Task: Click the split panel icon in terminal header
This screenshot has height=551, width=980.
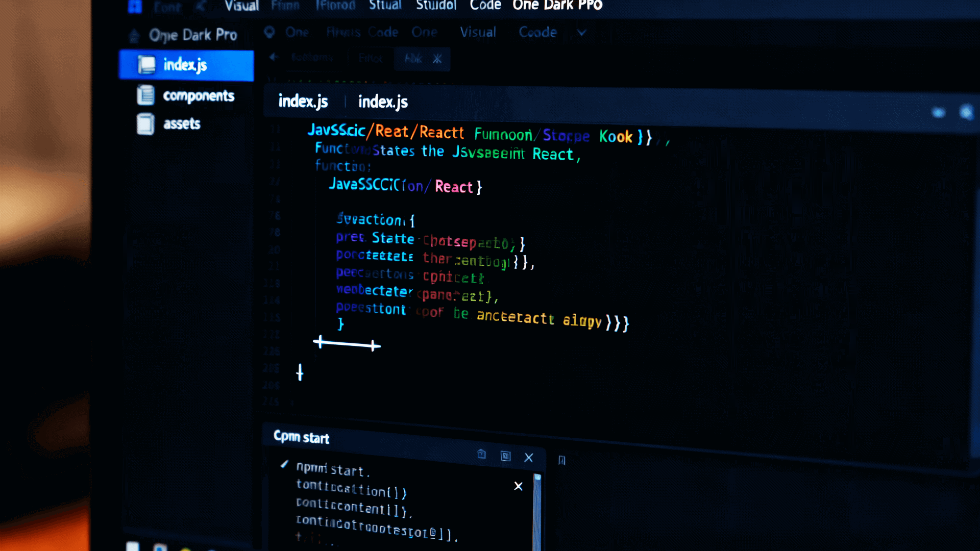Action: coord(505,456)
